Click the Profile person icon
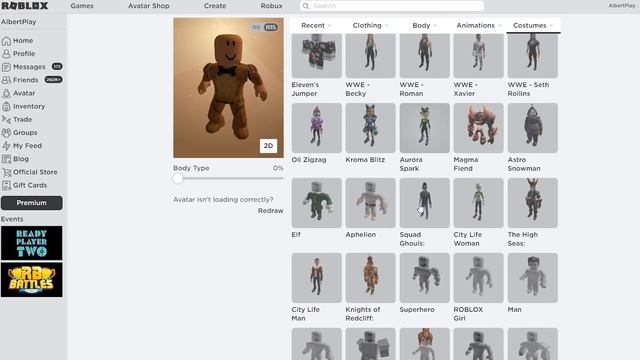The image size is (640, 360). [6, 54]
